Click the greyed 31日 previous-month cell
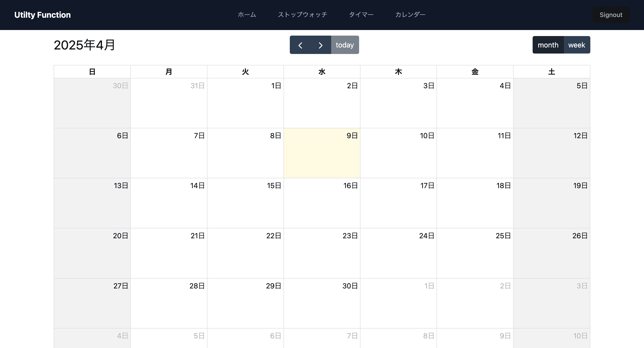 pyautogui.click(x=169, y=103)
